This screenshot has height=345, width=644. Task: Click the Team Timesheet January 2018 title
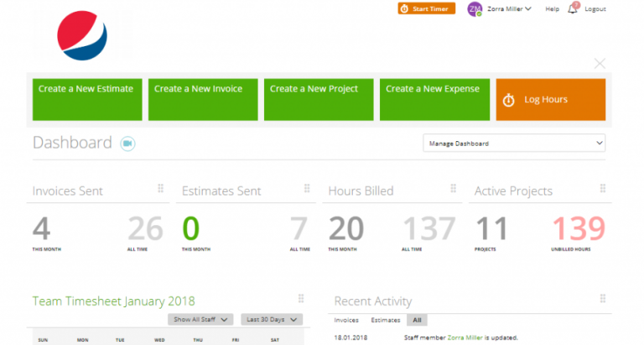coord(114,301)
